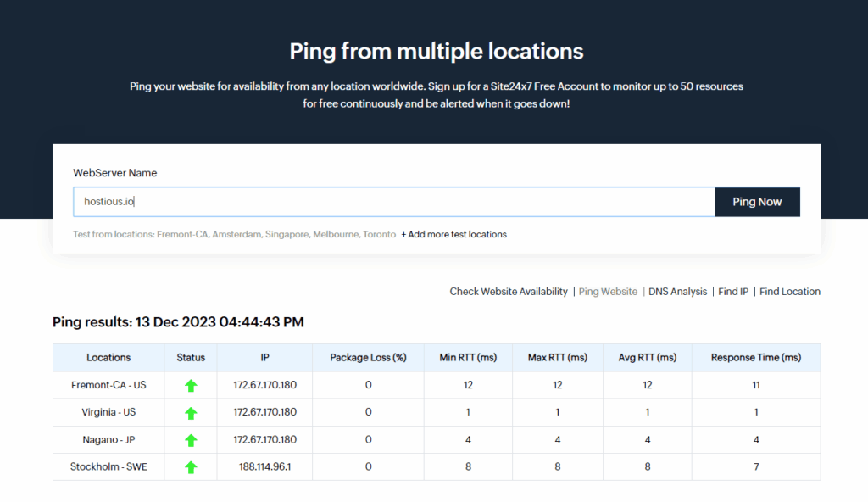Click the green status arrow for Virginia
This screenshot has height=502, width=868.
click(x=191, y=413)
